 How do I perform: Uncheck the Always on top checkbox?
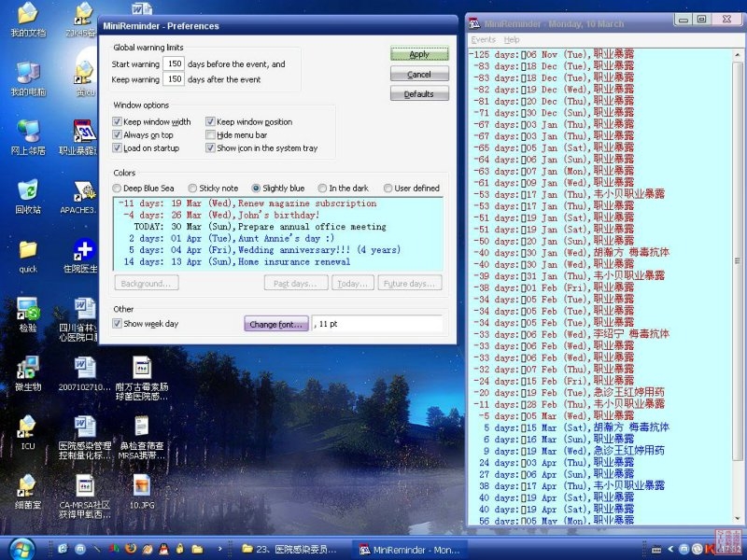pos(118,135)
